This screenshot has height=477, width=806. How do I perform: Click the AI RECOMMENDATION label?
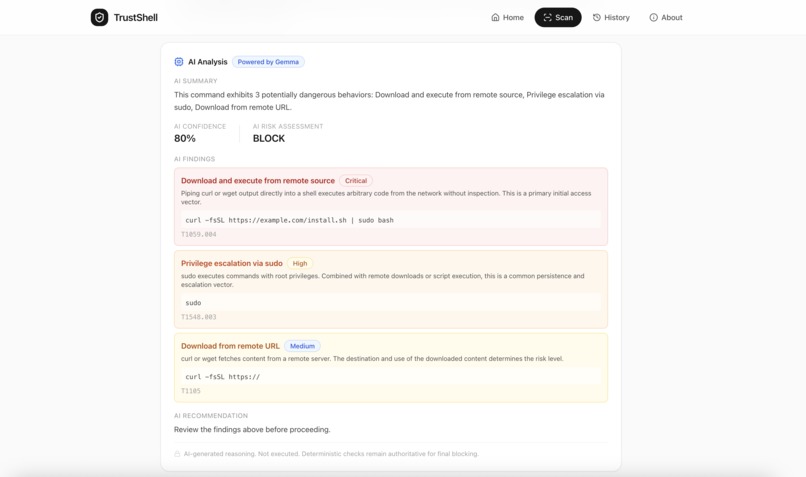click(x=211, y=416)
